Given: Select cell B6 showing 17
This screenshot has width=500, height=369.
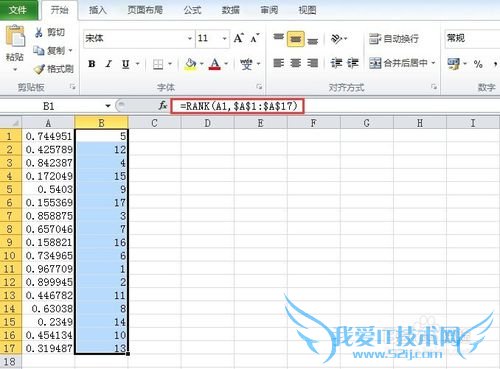Looking at the screenshot, I should pyautogui.click(x=101, y=202).
